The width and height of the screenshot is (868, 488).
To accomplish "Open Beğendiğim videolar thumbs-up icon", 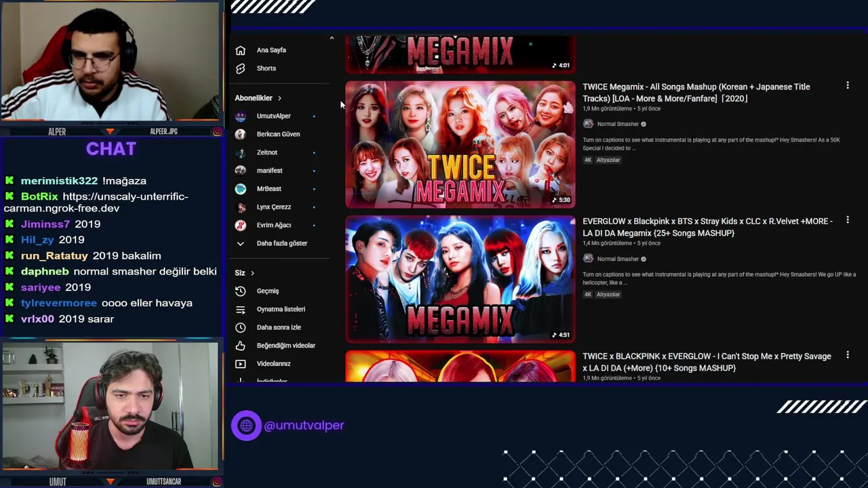I will pyautogui.click(x=240, y=346).
